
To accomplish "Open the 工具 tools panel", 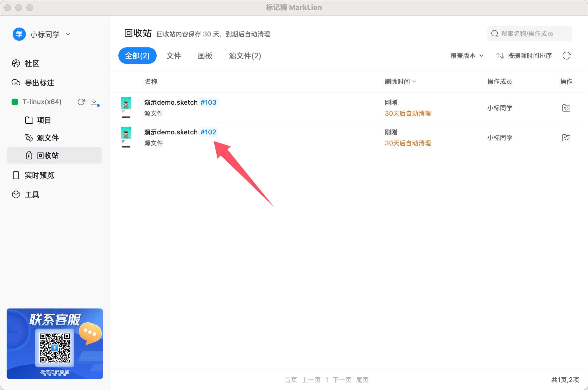I will click(x=32, y=194).
